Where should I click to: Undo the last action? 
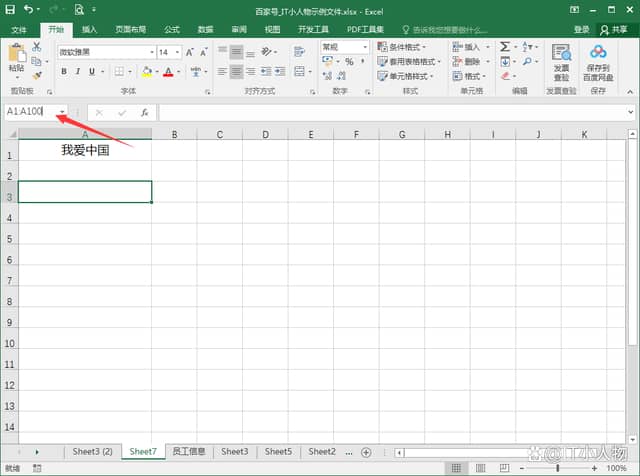(x=28, y=9)
